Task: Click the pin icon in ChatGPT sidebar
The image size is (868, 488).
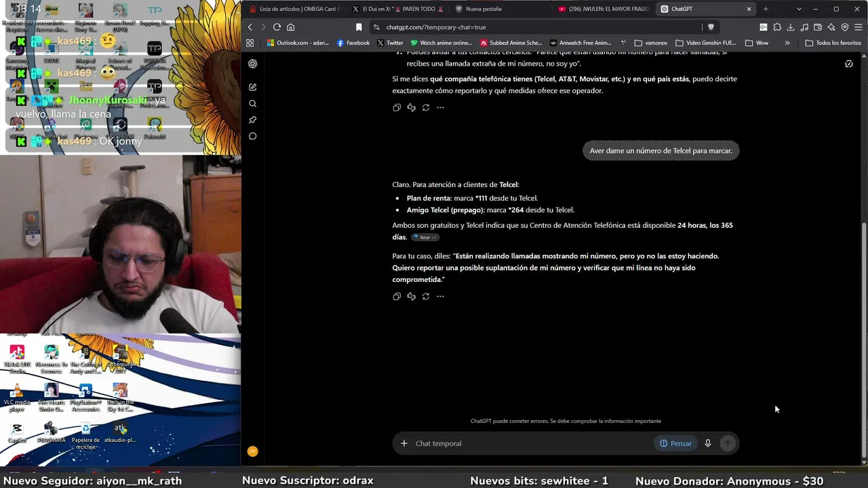Action: (x=252, y=120)
